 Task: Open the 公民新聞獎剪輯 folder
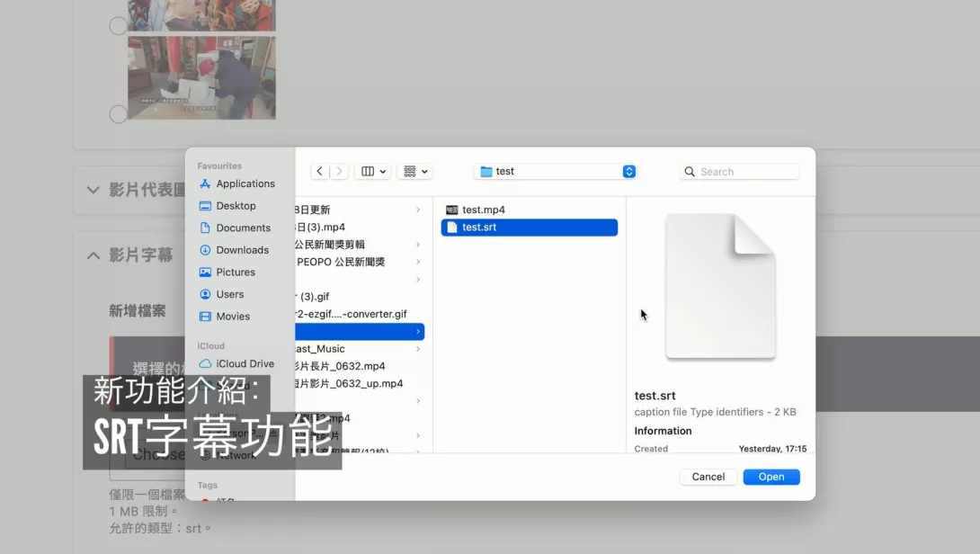click(360, 245)
